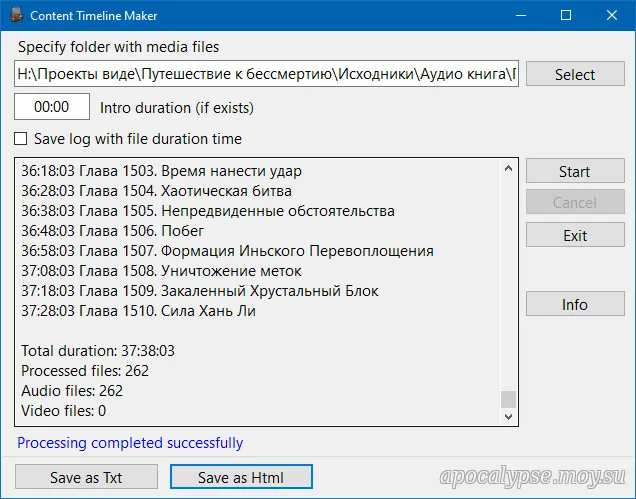Image resolution: width=636 pixels, height=499 pixels.
Task: Save the timeline as Txt
Action: click(86, 477)
